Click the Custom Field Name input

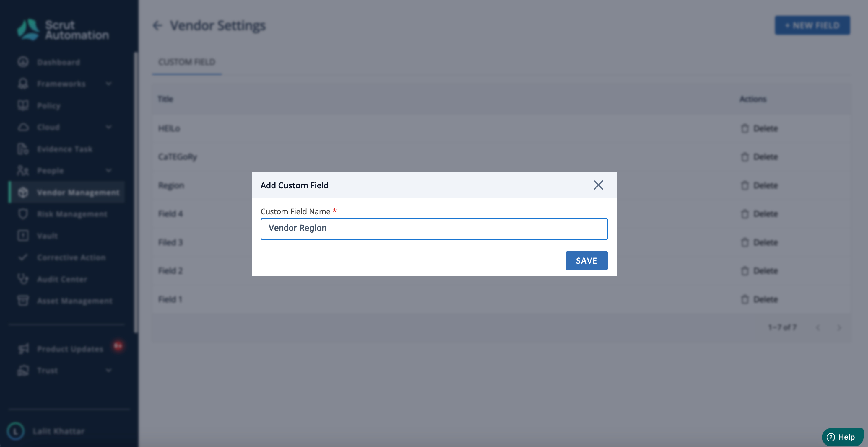[434, 229]
